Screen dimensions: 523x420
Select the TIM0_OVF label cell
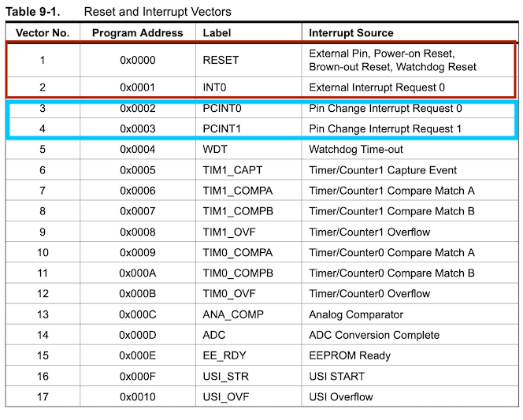click(230, 293)
